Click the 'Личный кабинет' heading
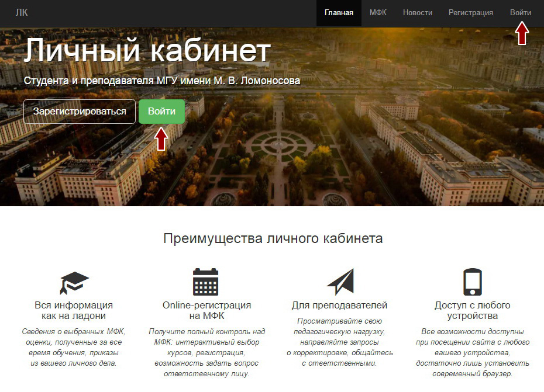Viewport: 544px width, 392px height. point(147,51)
